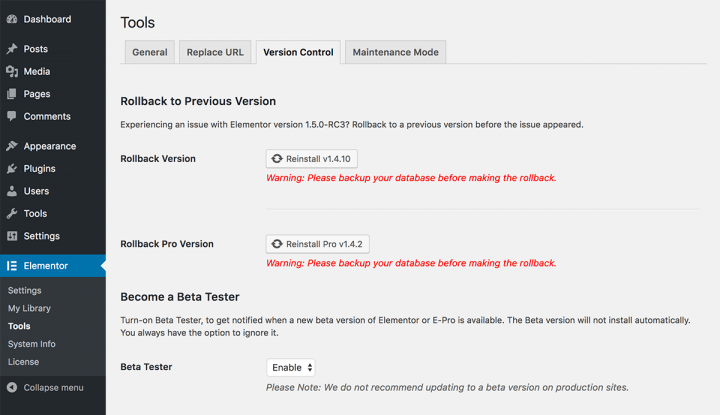Viewport: 720px width, 415px height.
Task: Click the Comments speech bubble icon
Action: click(12, 117)
